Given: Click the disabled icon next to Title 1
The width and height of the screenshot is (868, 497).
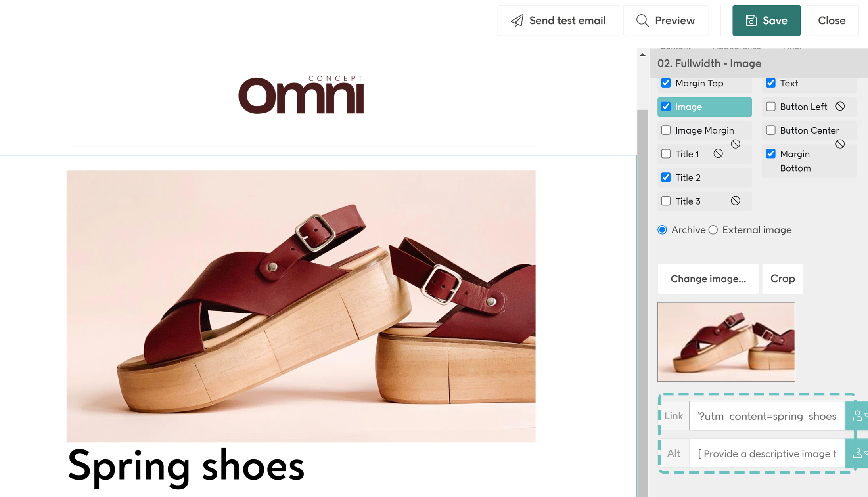Looking at the screenshot, I should (718, 153).
